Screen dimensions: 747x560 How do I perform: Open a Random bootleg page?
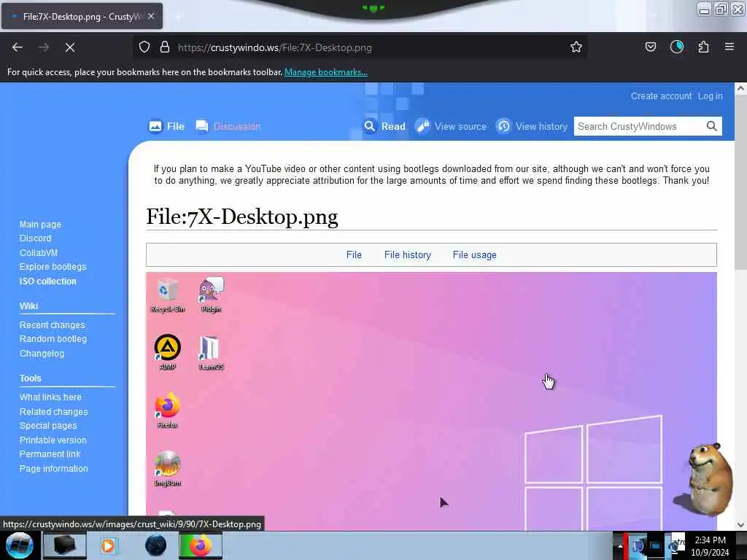(53, 339)
